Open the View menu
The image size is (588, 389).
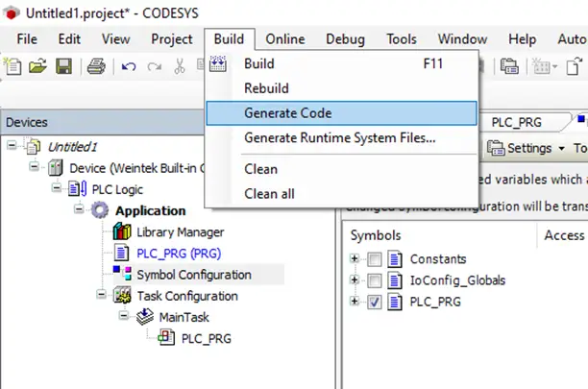pyautogui.click(x=116, y=39)
